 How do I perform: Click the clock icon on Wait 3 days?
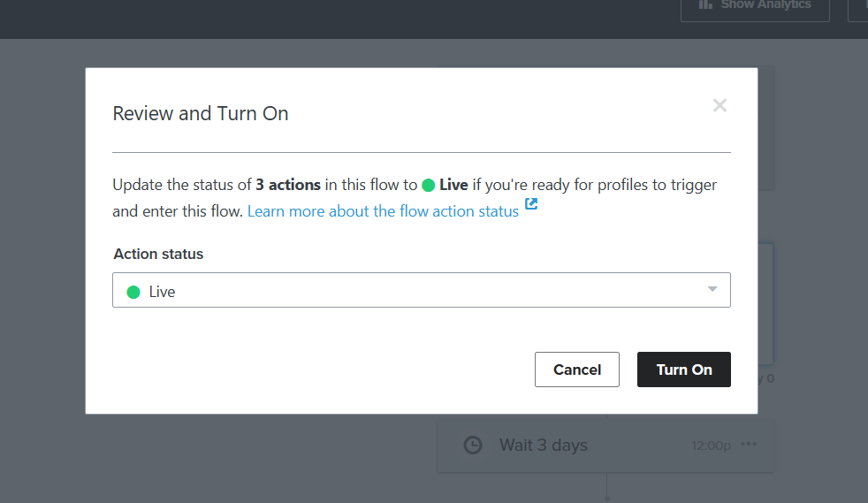coord(473,445)
